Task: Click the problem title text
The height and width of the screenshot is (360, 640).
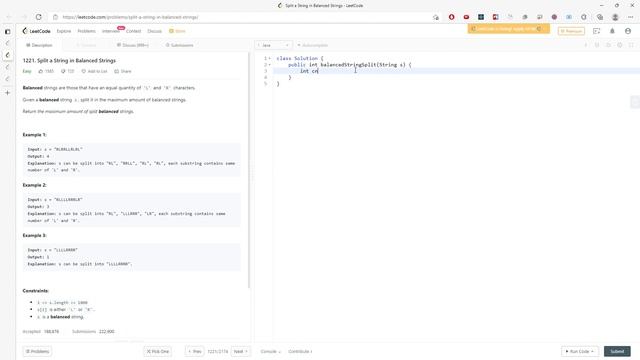Action: [69, 60]
